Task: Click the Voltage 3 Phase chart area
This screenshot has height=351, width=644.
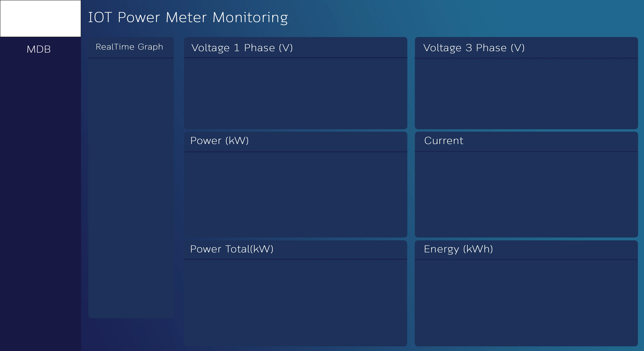Action: pyautogui.click(x=526, y=94)
